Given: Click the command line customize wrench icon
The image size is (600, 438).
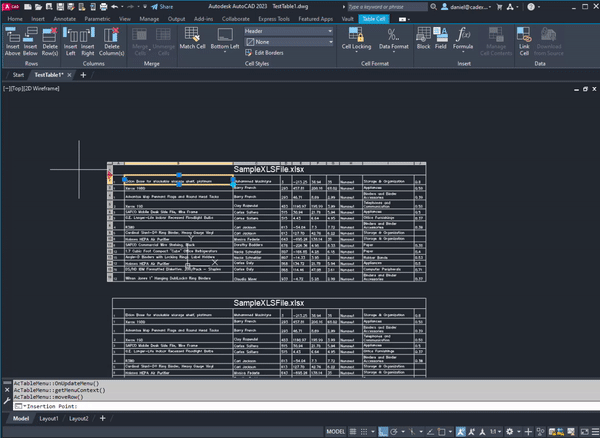Looking at the screenshot, I should pos(7,401).
